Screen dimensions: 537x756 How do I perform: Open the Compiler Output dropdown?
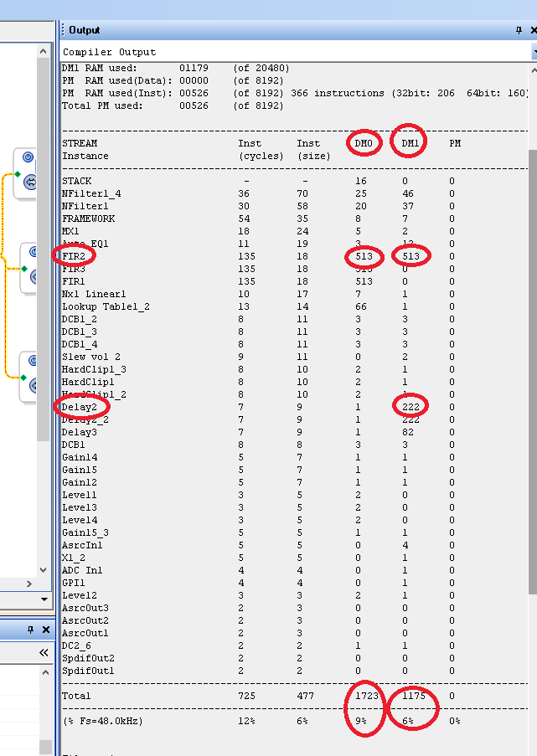click(534, 52)
